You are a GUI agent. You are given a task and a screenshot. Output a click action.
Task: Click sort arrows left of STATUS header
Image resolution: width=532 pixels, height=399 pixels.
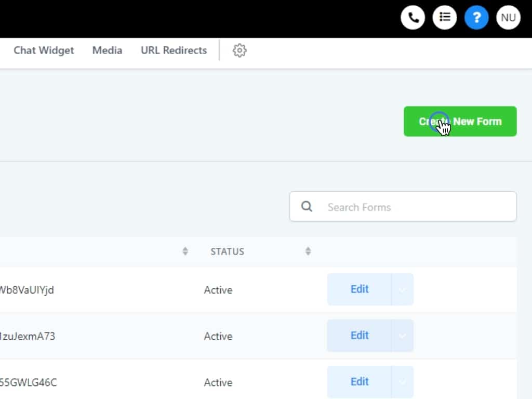click(185, 251)
